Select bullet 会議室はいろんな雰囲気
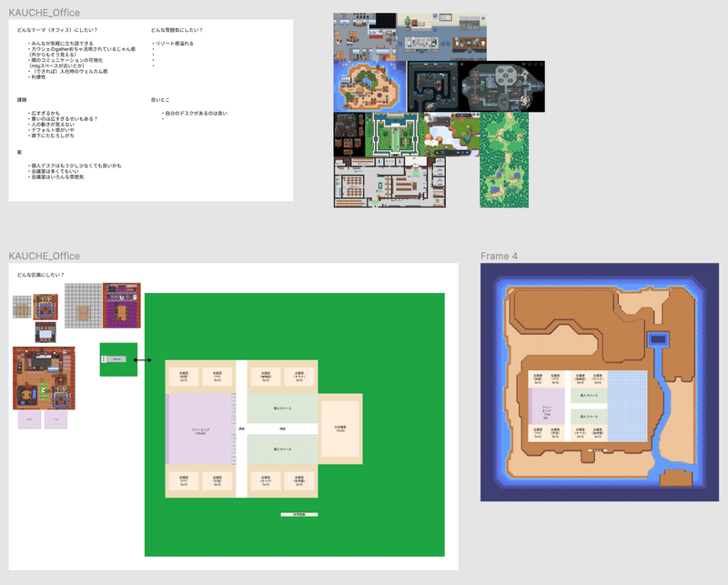 [x=57, y=177]
